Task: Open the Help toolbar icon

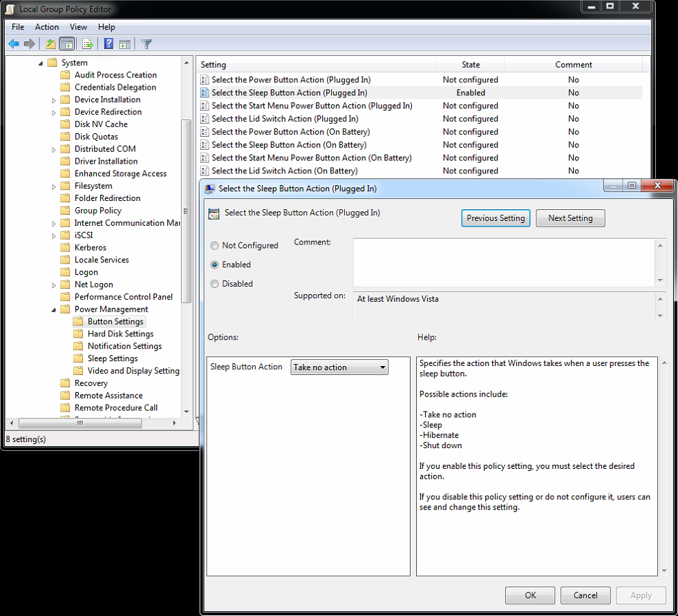Action: (x=109, y=44)
